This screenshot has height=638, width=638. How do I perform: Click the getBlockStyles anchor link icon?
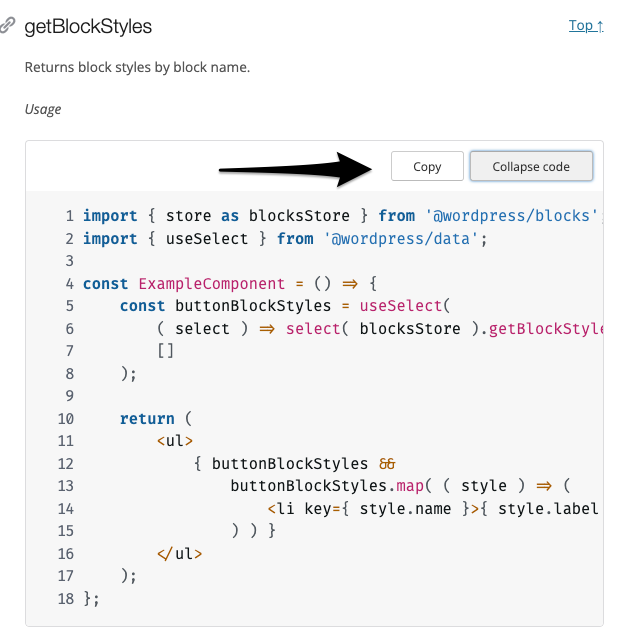pos(7,25)
